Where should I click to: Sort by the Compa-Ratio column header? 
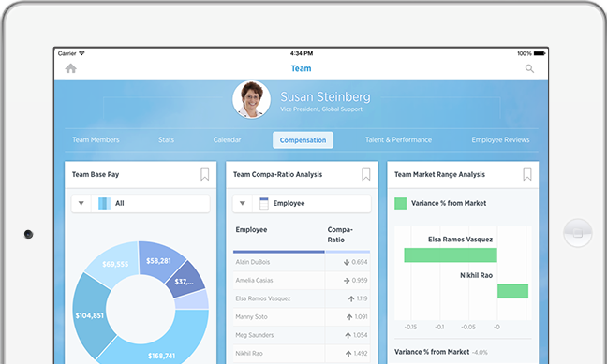coord(340,235)
